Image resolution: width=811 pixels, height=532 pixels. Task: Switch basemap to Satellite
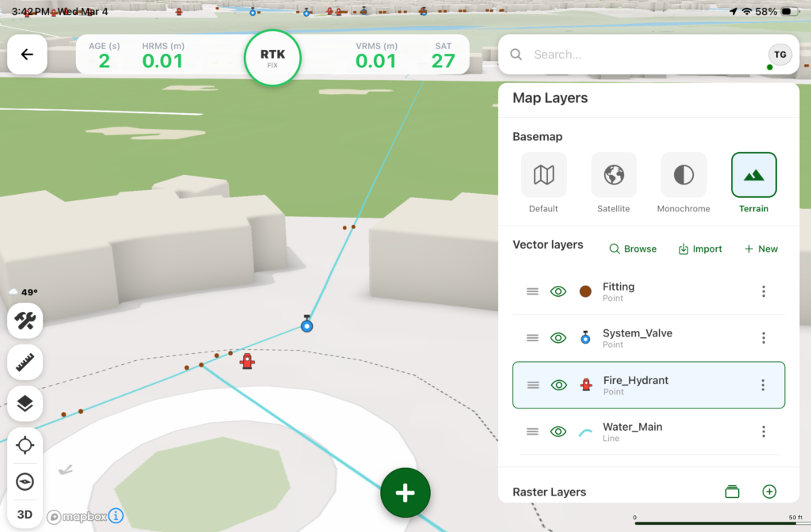click(x=614, y=183)
